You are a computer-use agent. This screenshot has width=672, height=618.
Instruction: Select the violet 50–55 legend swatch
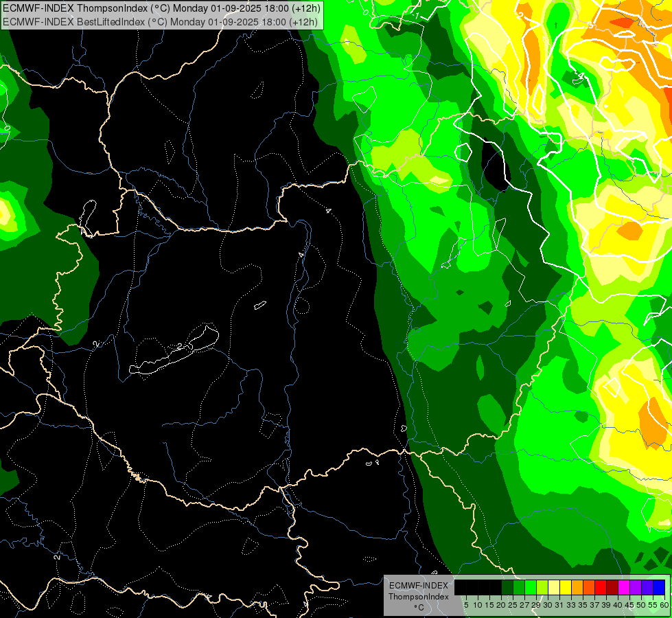pos(647,587)
